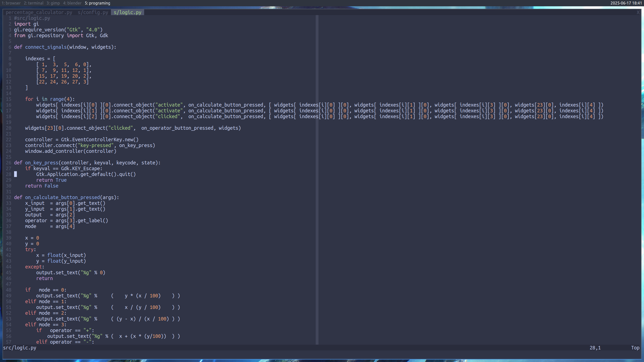Click 'controller = Gtk.EventControllerKey.new()'
Screen dimensions: 644x362
[x=82, y=140]
